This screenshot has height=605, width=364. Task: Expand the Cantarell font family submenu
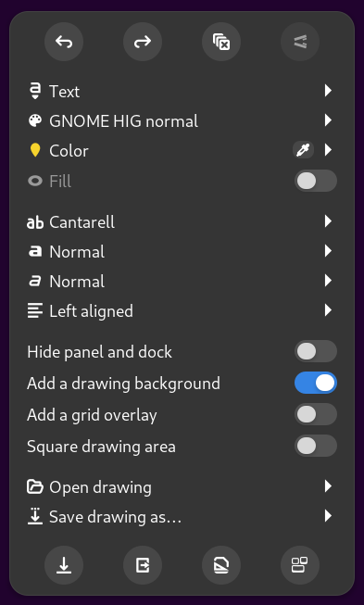pos(182,221)
